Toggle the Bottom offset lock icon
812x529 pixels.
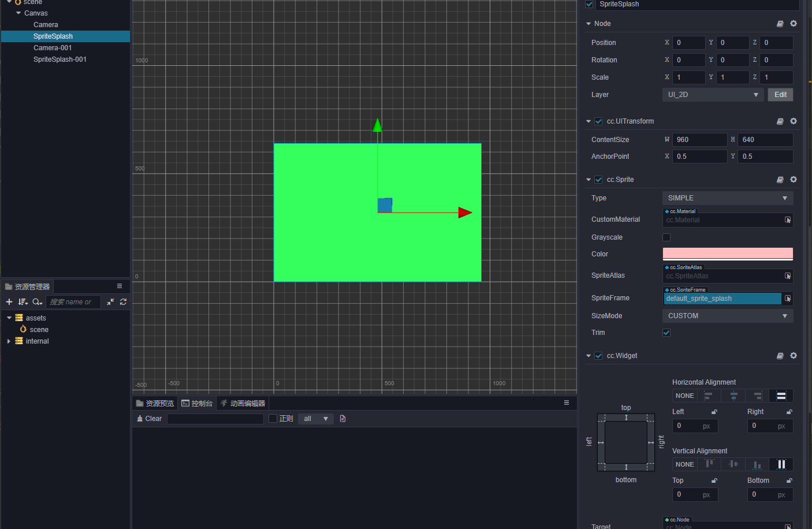[x=789, y=480]
